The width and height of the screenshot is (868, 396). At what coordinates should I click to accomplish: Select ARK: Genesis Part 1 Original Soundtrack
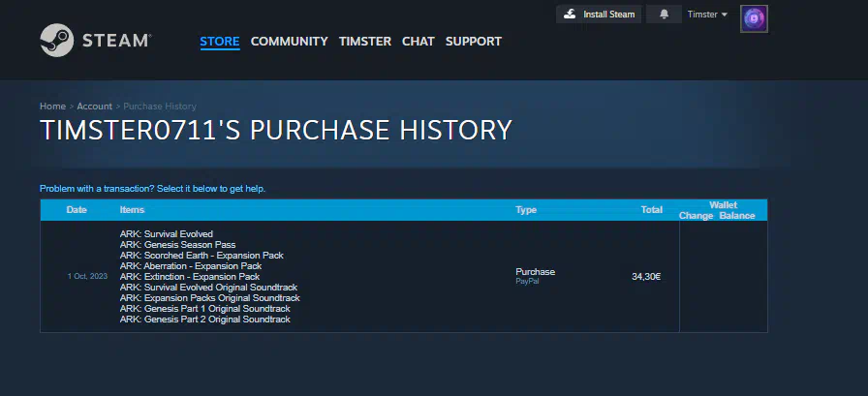(x=204, y=309)
